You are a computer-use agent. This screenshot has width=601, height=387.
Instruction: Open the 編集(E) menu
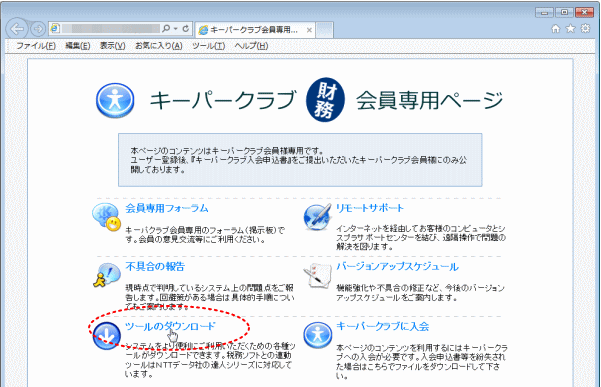coord(77,46)
